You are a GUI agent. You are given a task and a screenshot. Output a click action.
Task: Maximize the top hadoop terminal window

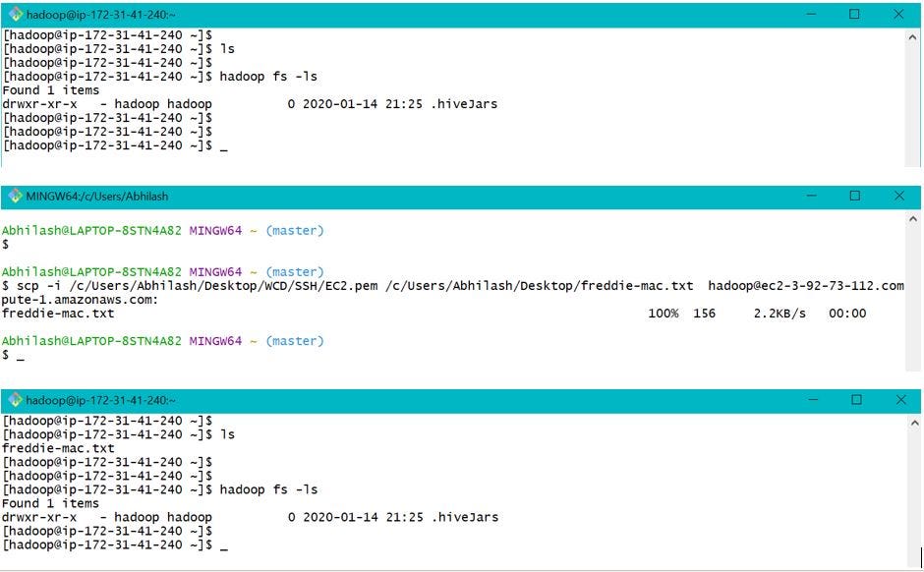tap(854, 14)
